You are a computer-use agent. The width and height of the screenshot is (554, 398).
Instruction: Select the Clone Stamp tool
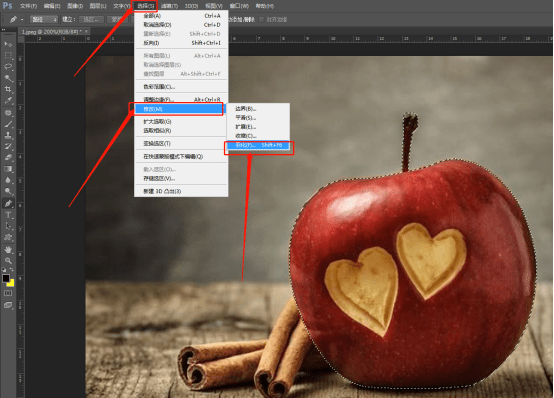click(8, 135)
